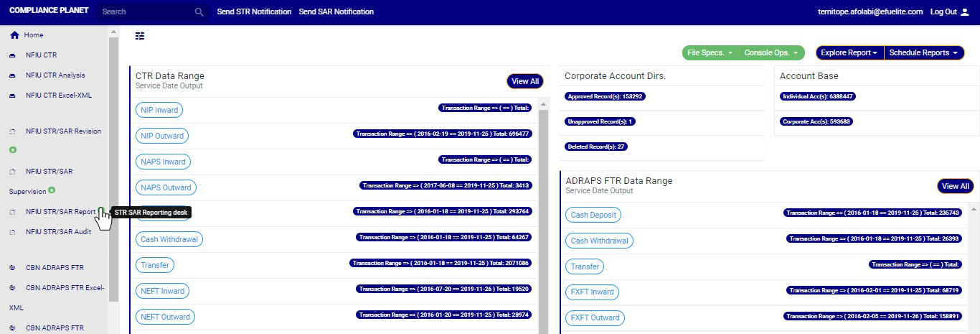Open Send SAR Notification menu item
980x334 pixels.
[x=336, y=12]
